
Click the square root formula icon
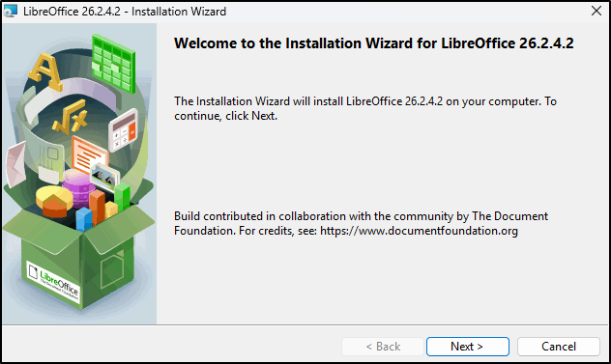pyautogui.click(x=71, y=117)
